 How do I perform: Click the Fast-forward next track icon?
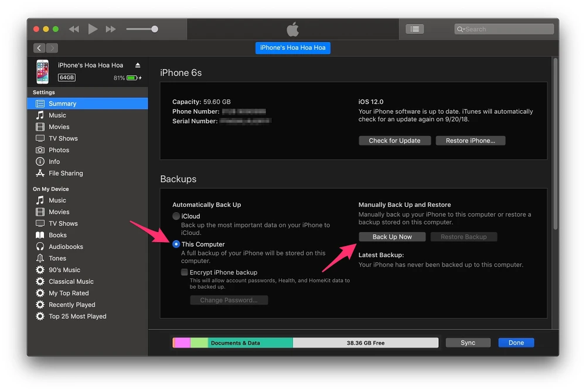click(x=111, y=29)
